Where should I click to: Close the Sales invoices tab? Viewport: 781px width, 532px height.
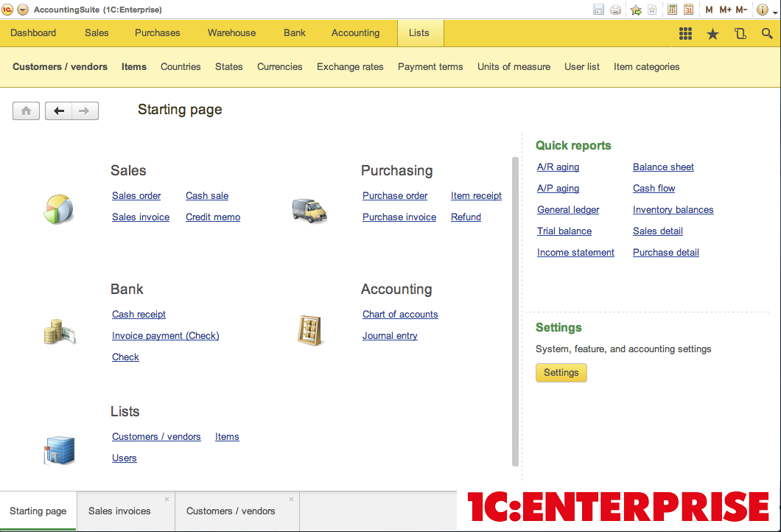(167, 499)
